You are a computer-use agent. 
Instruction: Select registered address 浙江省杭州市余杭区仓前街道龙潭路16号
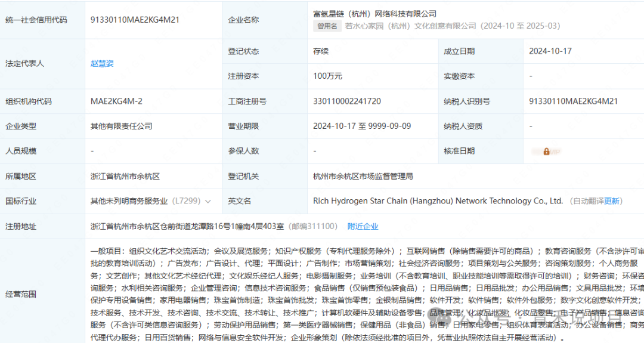coord(187,226)
